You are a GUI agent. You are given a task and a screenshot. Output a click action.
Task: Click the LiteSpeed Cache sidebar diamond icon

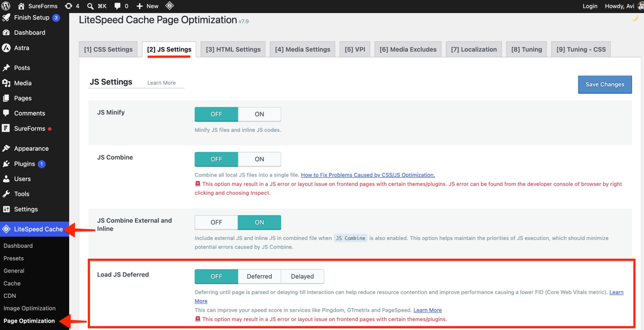pyautogui.click(x=6, y=229)
